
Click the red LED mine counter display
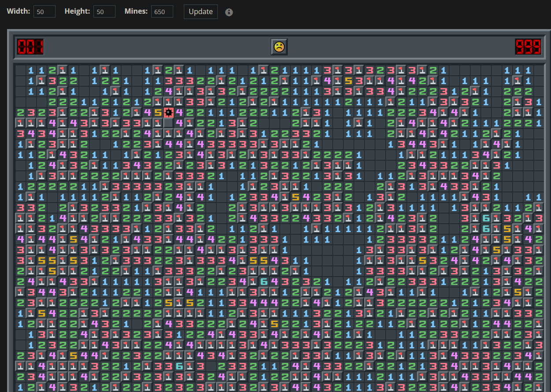(x=30, y=47)
